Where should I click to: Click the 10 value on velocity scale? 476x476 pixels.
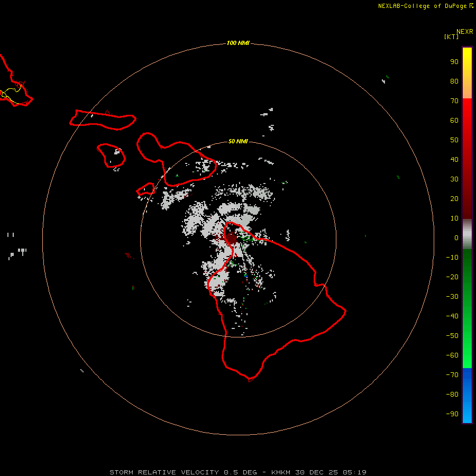454,218
